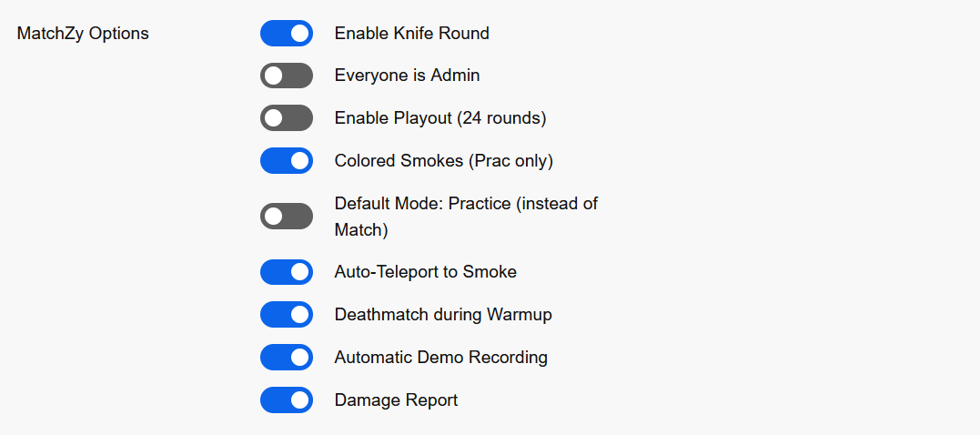The height and width of the screenshot is (435, 980).
Task: Turn off the Damage Report toggle
Action: click(x=286, y=400)
